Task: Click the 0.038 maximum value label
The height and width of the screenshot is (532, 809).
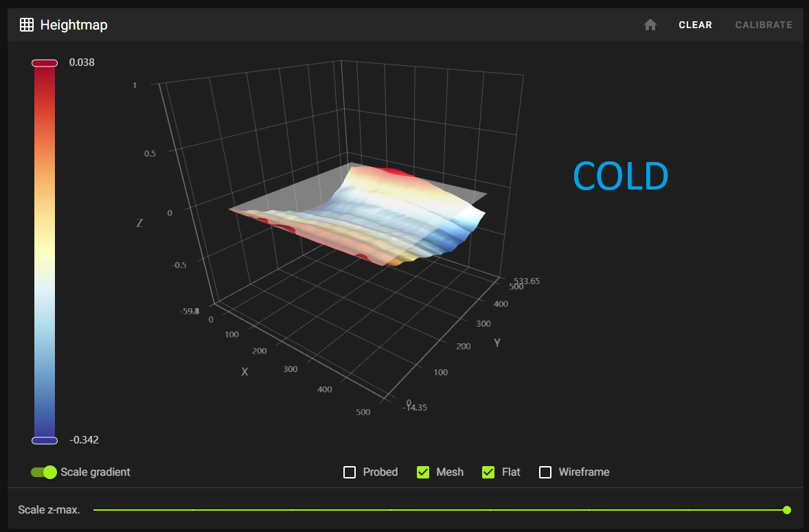Action: tap(82, 62)
